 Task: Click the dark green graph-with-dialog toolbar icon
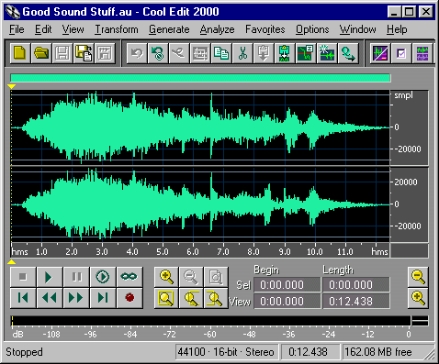tap(306, 53)
